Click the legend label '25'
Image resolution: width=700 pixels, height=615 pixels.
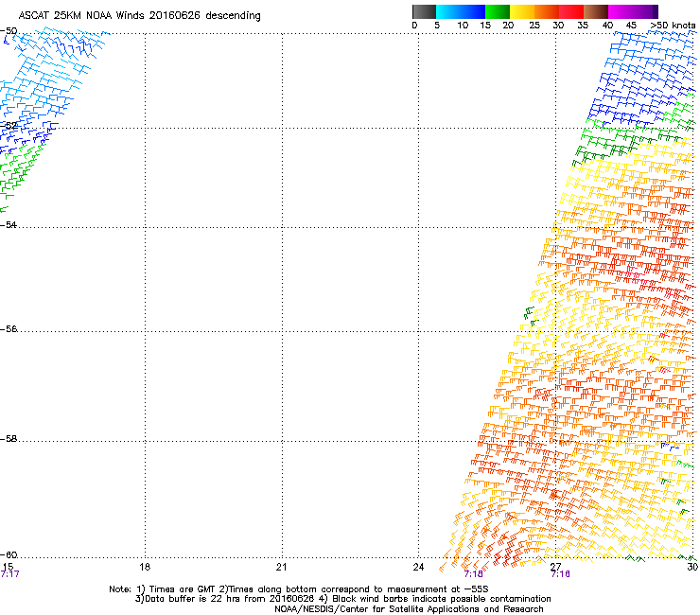point(534,26)
